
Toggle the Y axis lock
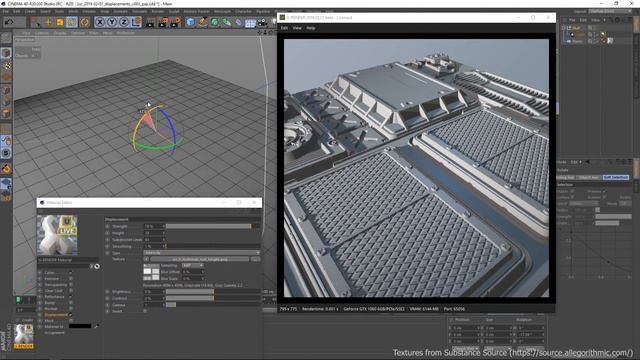coord(112,22)
